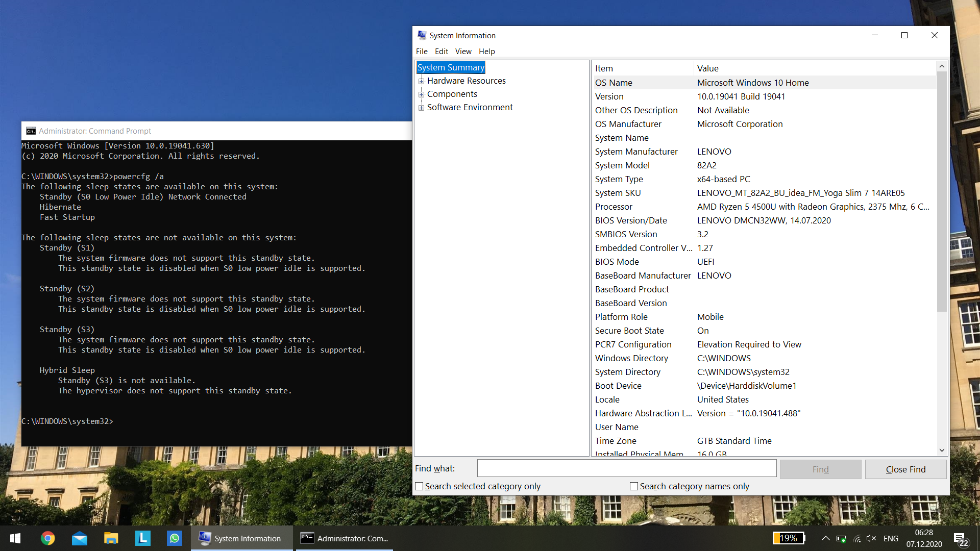
Task: Toggle Search category names only checkbox
Action: pyautogui.click(x=634, y=486)
